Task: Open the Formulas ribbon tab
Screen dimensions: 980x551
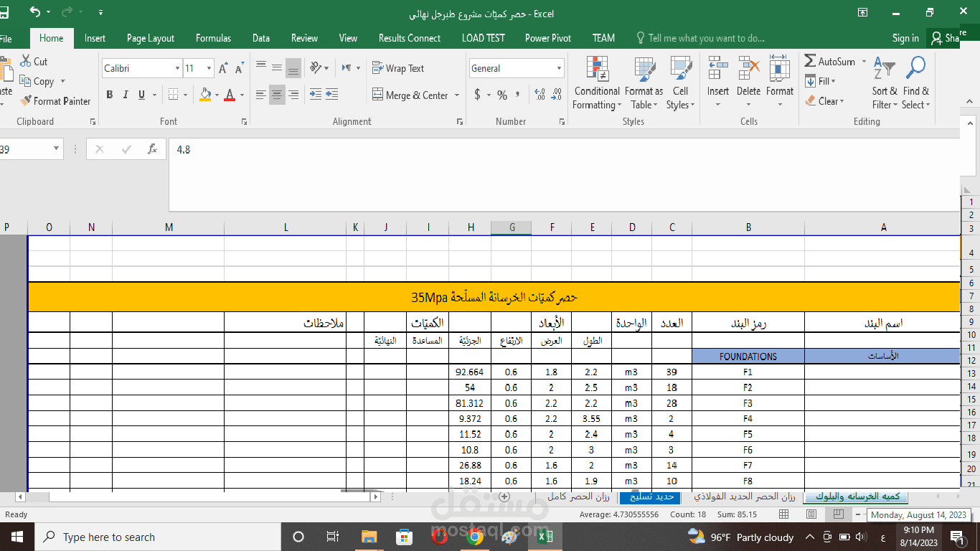Action: (x=213, y=38)
